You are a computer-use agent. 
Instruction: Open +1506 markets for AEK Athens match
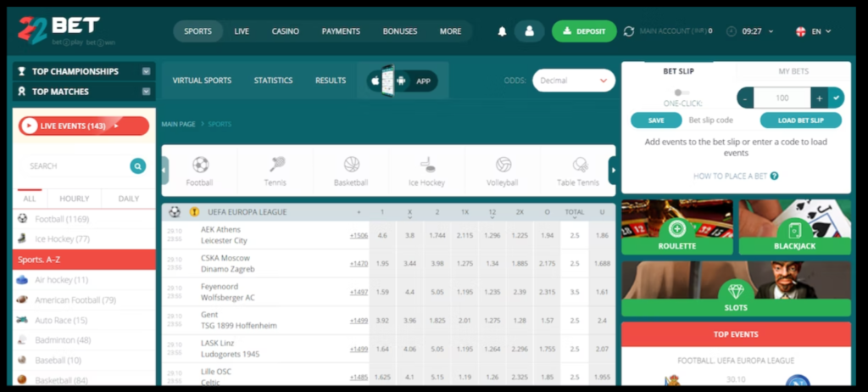[x=359, y=236]
